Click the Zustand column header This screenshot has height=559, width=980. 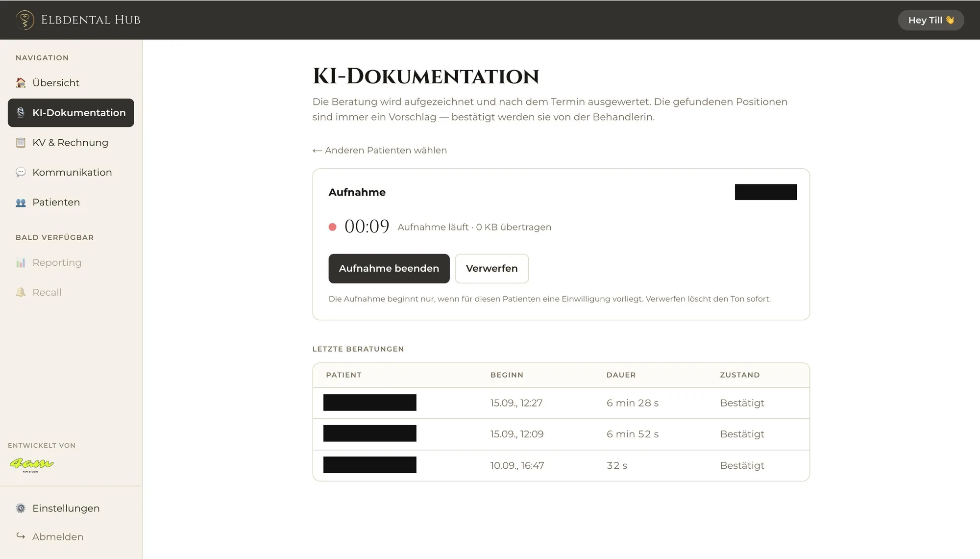click(x=740, y=375)
